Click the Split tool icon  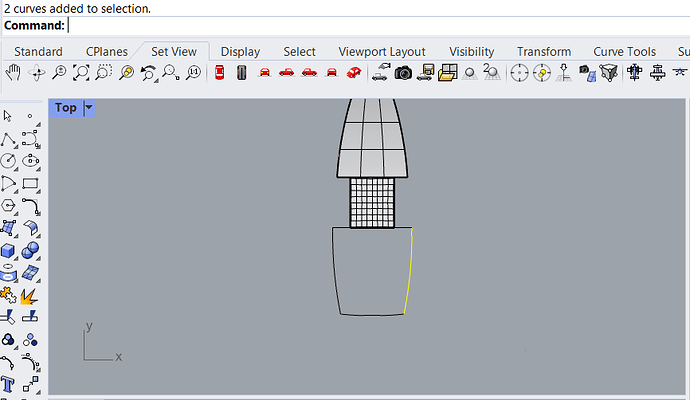[x=30, y=316]
